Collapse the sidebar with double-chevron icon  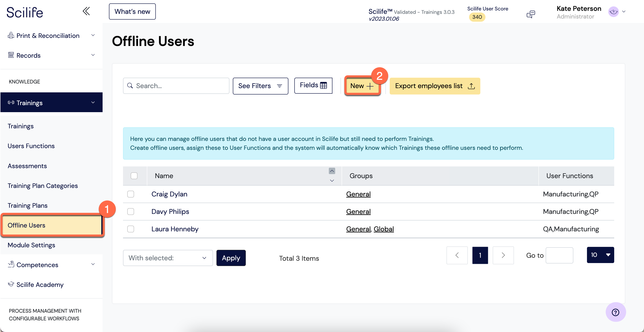86,11
